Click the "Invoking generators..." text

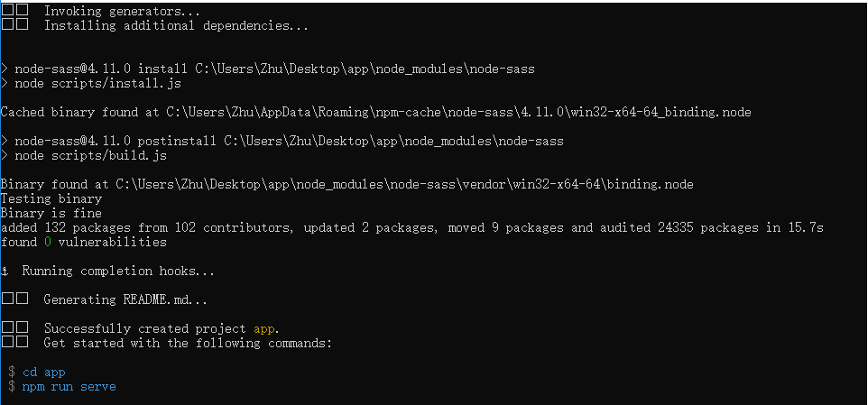pos(123,12)
